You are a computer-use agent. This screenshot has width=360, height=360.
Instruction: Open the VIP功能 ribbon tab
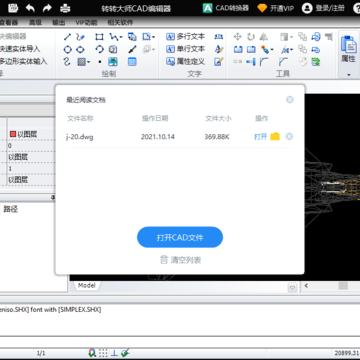86,22
